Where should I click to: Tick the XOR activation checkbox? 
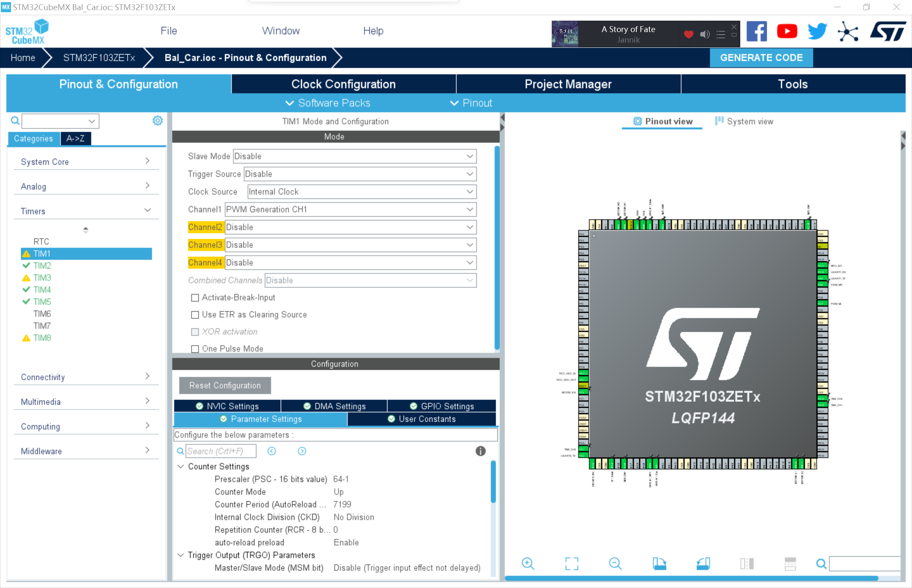click(x=195, y=332)
